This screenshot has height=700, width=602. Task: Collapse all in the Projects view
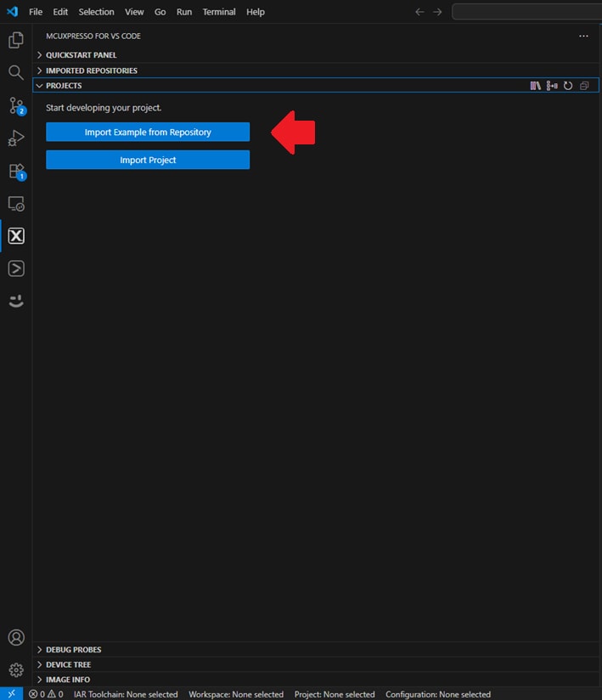584,86
